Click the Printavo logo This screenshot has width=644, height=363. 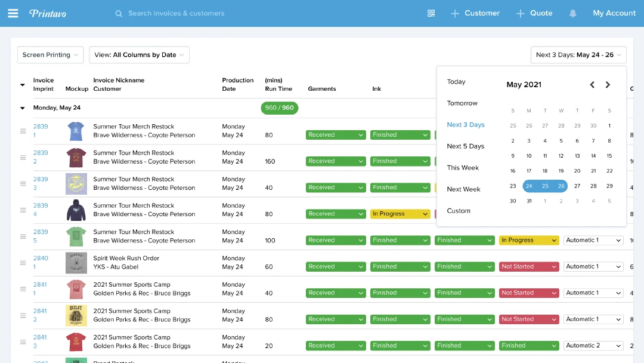pos(48,14)
